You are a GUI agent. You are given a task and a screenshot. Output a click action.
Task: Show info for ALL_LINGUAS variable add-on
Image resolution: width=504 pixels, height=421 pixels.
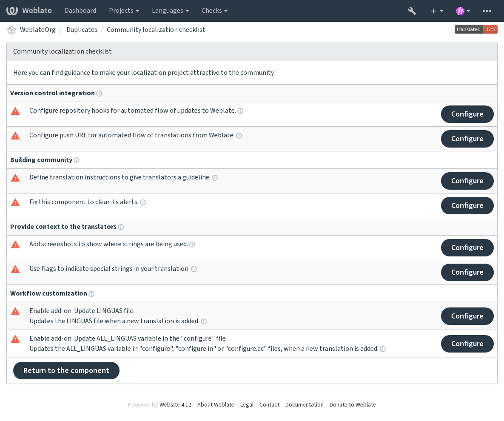pyautogui.click(x=382, y=349)
